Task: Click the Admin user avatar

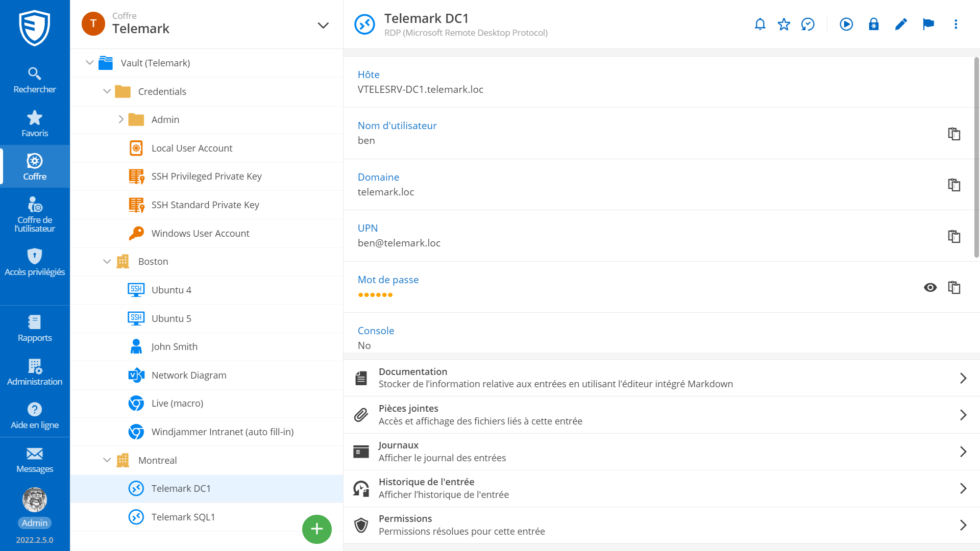Action: [x=35, y=500]
